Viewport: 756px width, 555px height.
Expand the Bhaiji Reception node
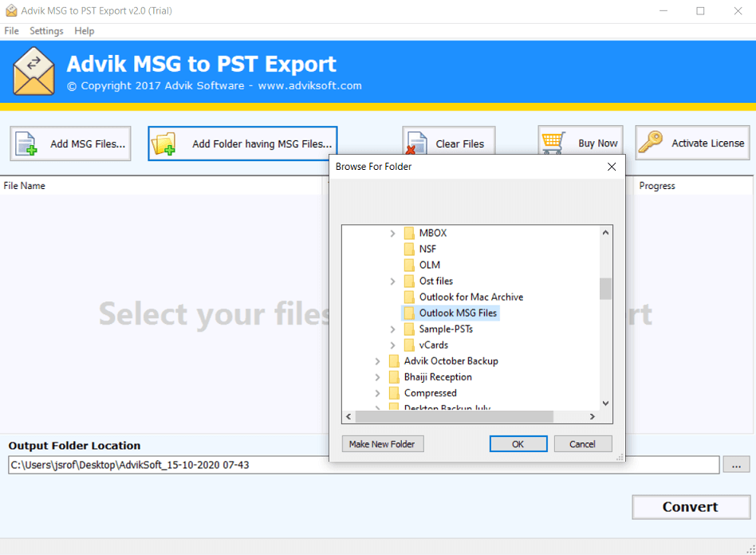(377, 377)
